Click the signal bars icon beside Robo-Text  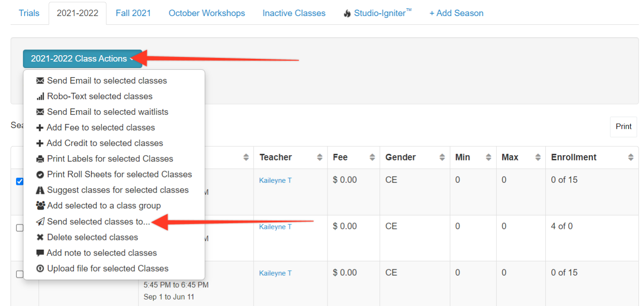[x=40, y=96]
